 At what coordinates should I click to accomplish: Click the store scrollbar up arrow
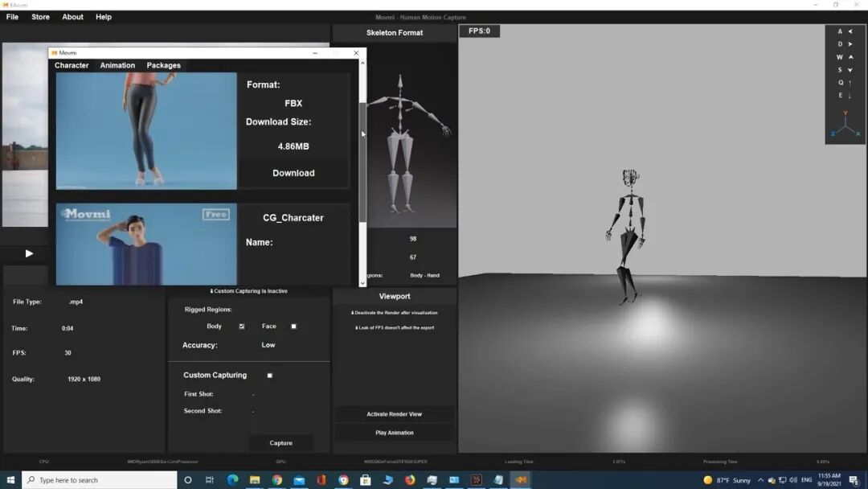pos(362,63)
